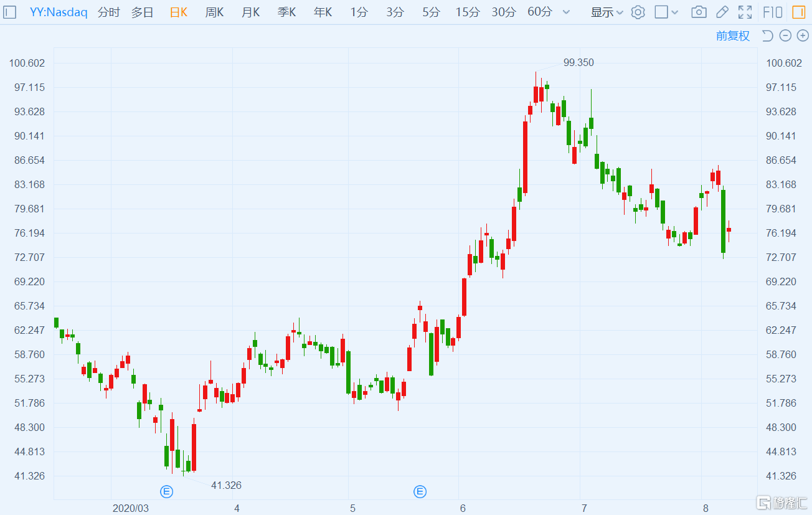
Task: Select the 分时 intraday view
Action: click(108, 12)
